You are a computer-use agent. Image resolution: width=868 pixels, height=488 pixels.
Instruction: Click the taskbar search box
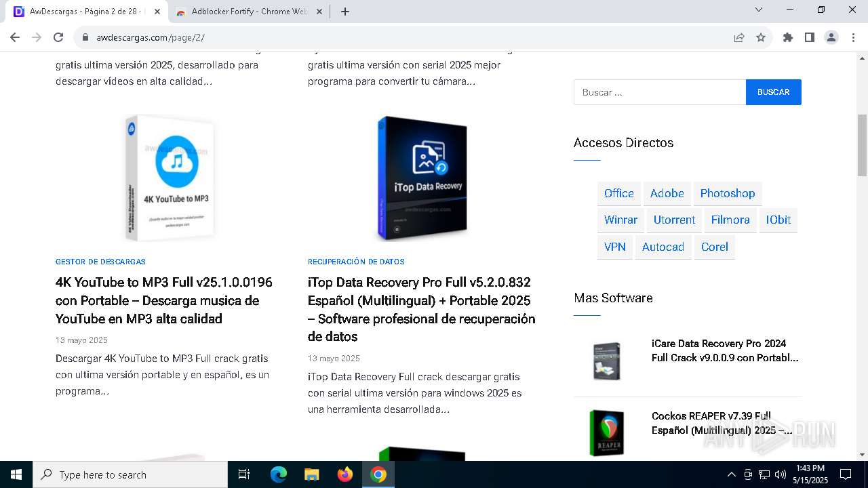pos(130,474)
